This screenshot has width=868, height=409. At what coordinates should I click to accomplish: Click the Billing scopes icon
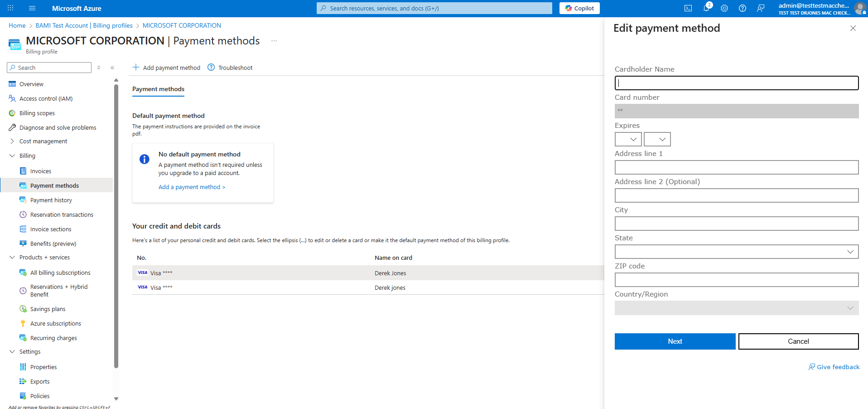[x=12, y=113]
